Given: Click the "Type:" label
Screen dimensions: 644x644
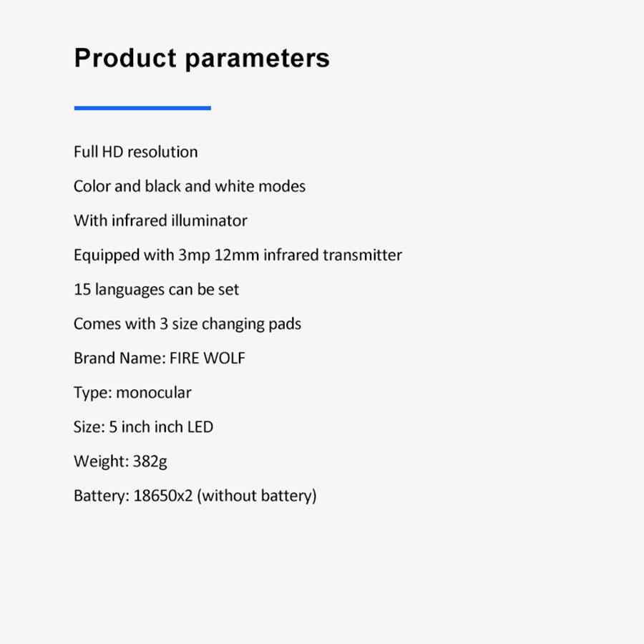Looking at the screenshot, I should click(x=92, y=392).
